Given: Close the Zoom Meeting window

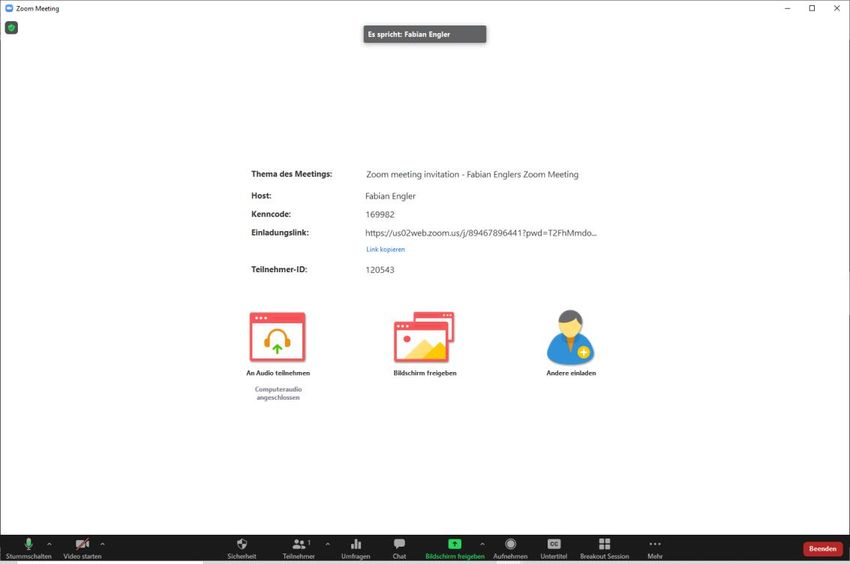Looking at the screenshot, I should click(x=837, y=8).
